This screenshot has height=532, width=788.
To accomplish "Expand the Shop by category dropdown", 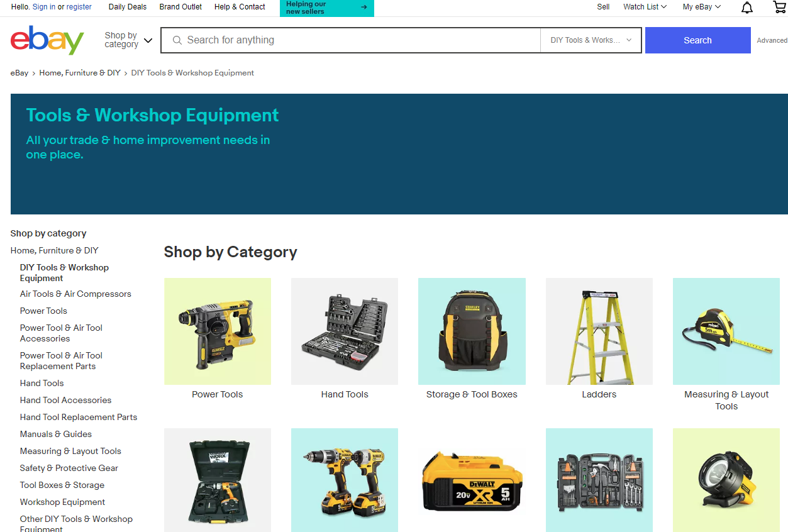I will pyautogui.click(x=128, y=40).
